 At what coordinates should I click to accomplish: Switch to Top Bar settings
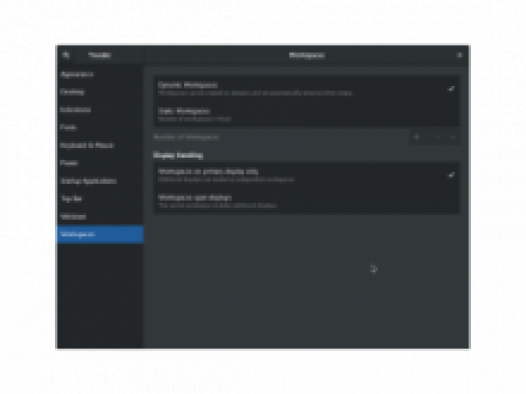point(100,199)
